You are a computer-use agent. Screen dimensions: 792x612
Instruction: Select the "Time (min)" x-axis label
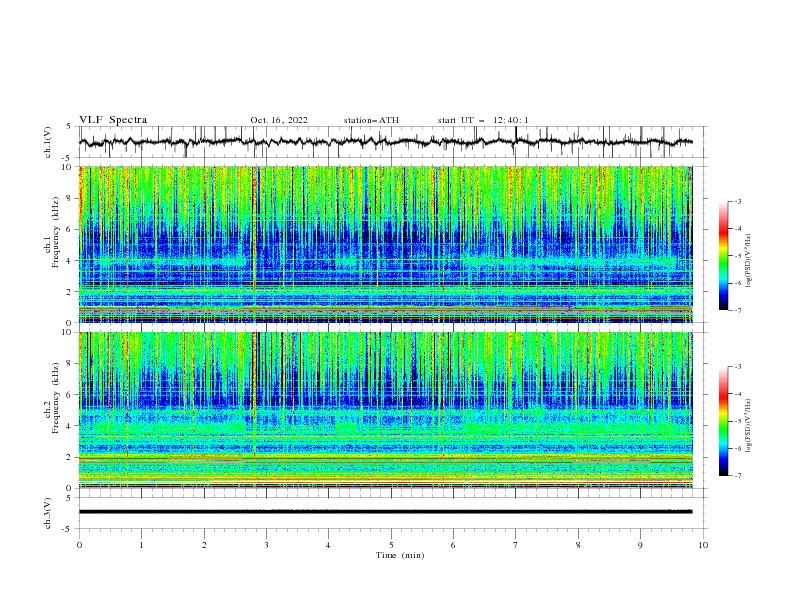(x=400, y=555)
